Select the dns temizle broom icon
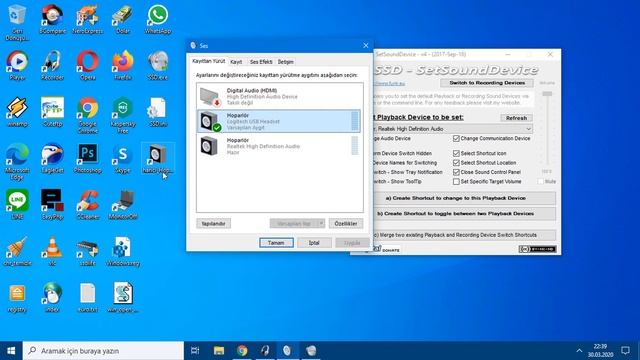Screen dimensions: 640x360 (17, 251)
